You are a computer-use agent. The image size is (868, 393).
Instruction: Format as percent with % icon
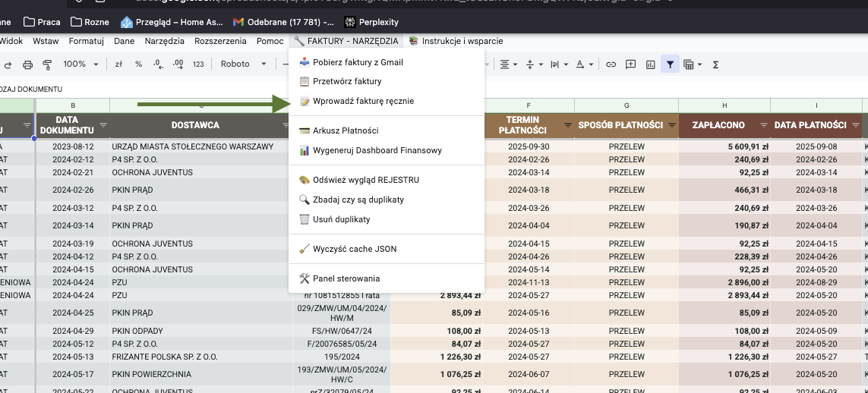138,64
